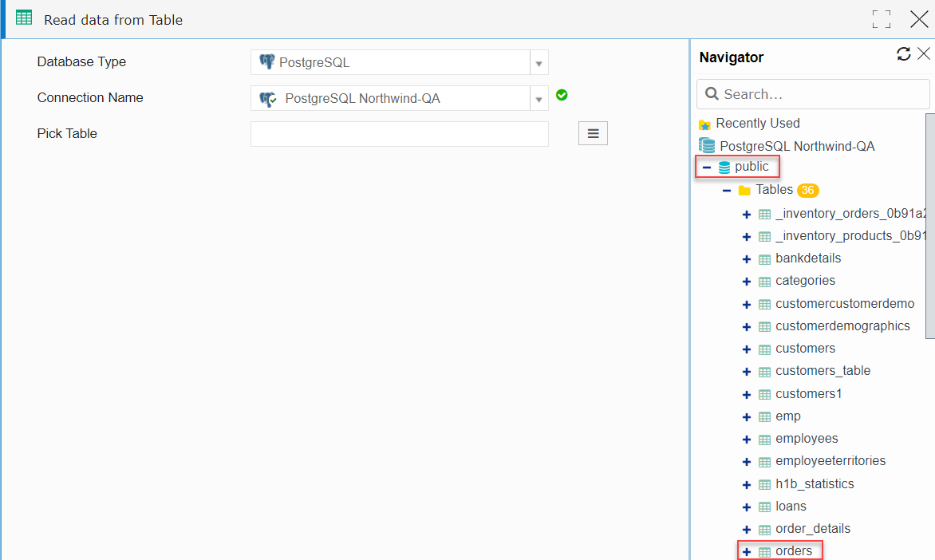
Task: Expand the categories table columns
Action: click(x=746, y=282)
